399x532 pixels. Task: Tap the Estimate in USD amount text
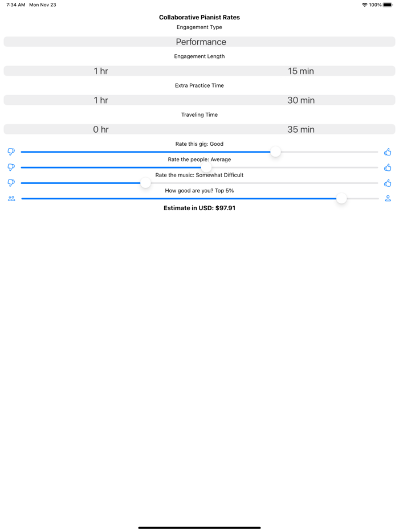pos(199,208)
